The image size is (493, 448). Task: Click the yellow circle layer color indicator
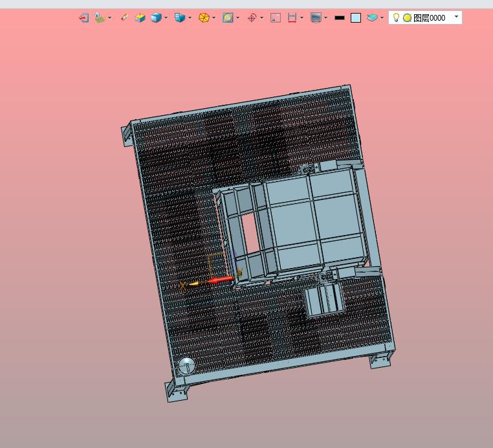coord(407,18)
